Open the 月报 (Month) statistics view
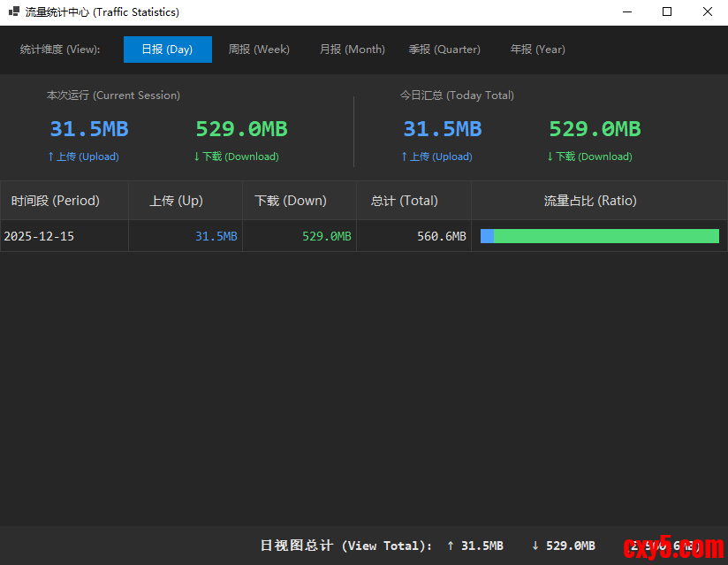The width and height of the screenshot is (728, 565). [x=352, y=50]
